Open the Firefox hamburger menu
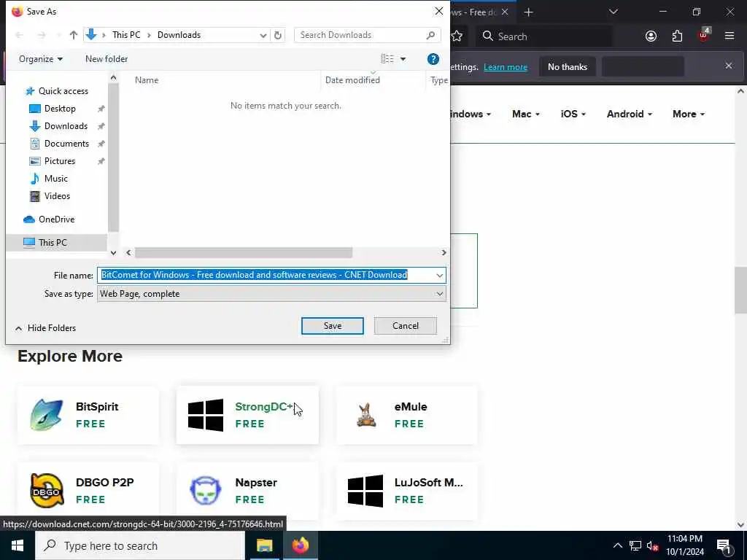Screen dimensions: 747x560 [x=729, y=36]
